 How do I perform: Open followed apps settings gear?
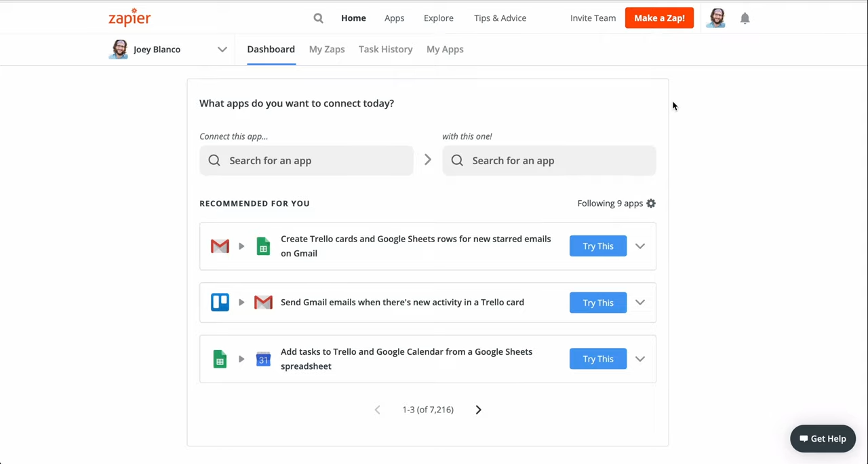pyautogui.click(x=651, y=204)
